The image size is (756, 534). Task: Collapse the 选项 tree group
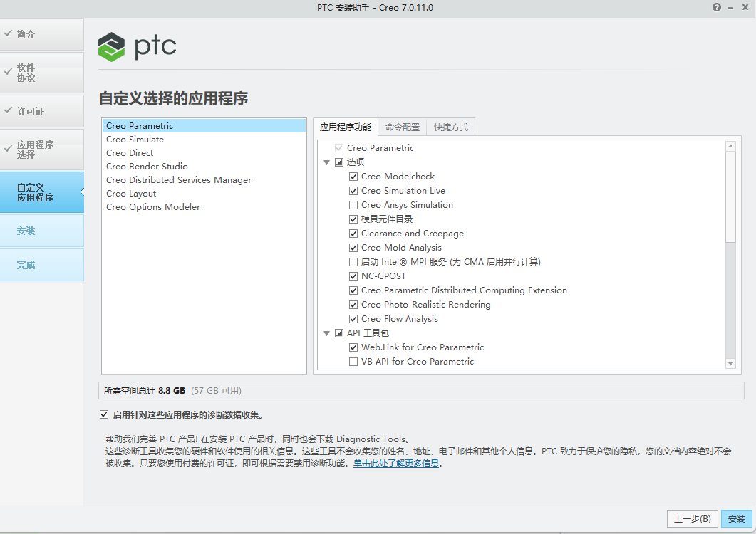click(326, 162)
